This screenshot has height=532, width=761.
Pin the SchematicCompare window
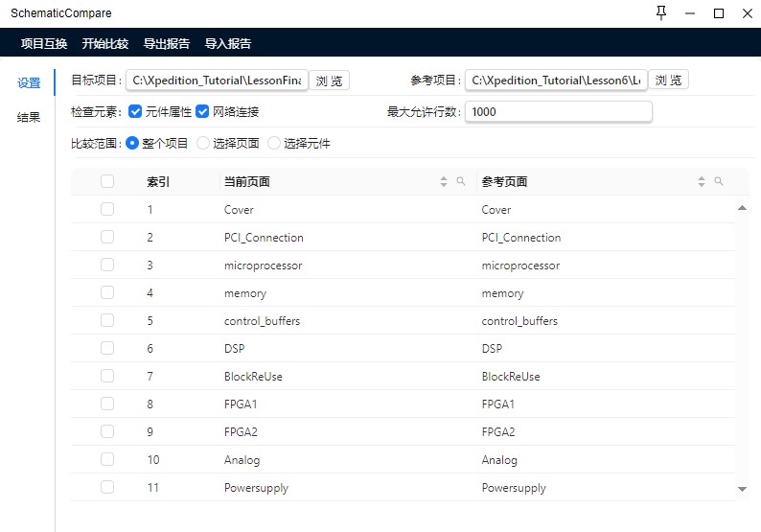coord(661,13)
